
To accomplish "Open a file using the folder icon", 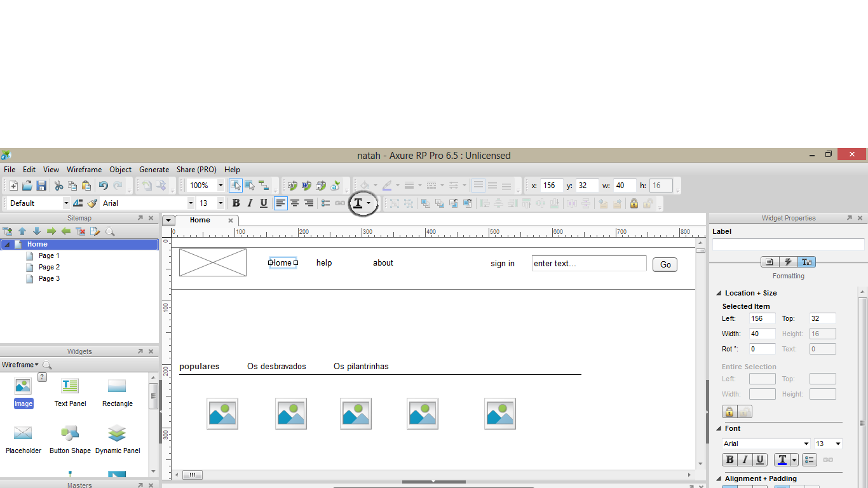I will 27,186.
